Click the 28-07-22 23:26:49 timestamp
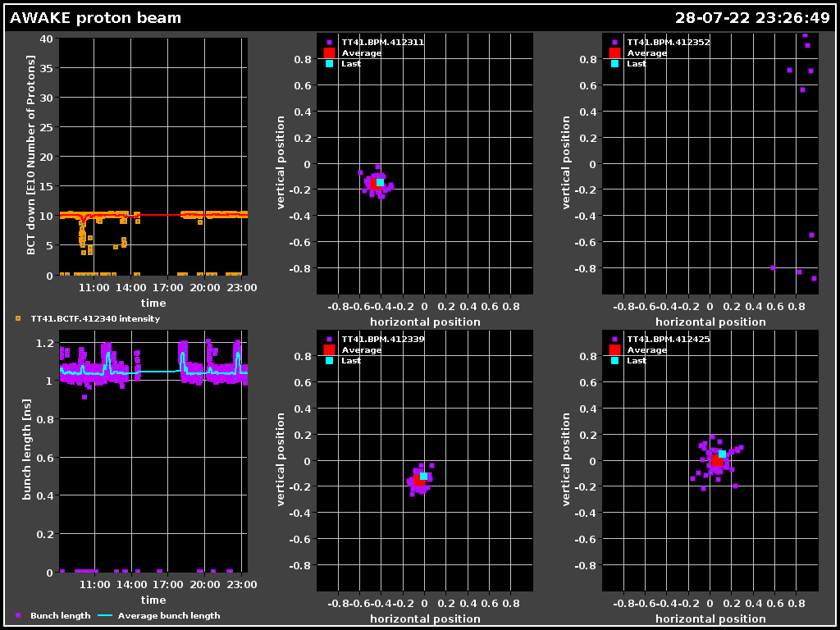 click(753, 18)
